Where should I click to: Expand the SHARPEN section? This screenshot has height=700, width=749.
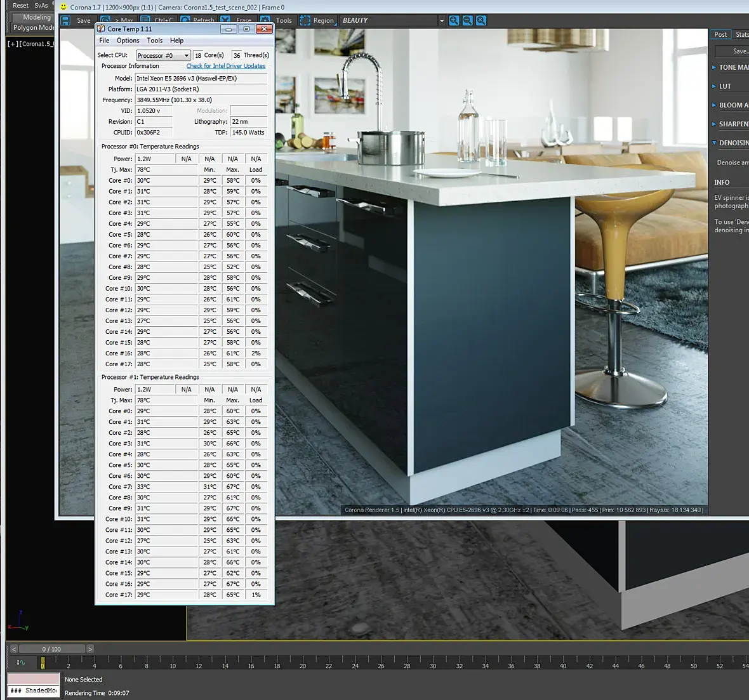731,124
